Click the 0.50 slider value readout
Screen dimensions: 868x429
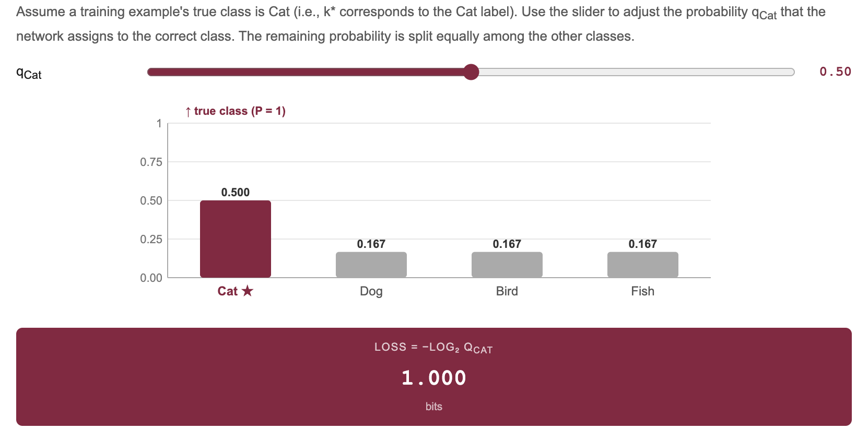[x=835, y=71]
